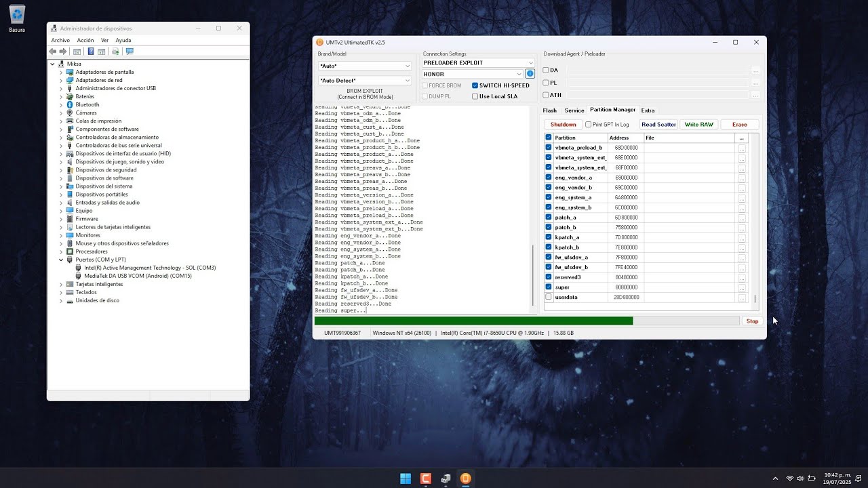The image size is (868, 488).
Task: Click the Read Scatter button
Action: point(659,125)
